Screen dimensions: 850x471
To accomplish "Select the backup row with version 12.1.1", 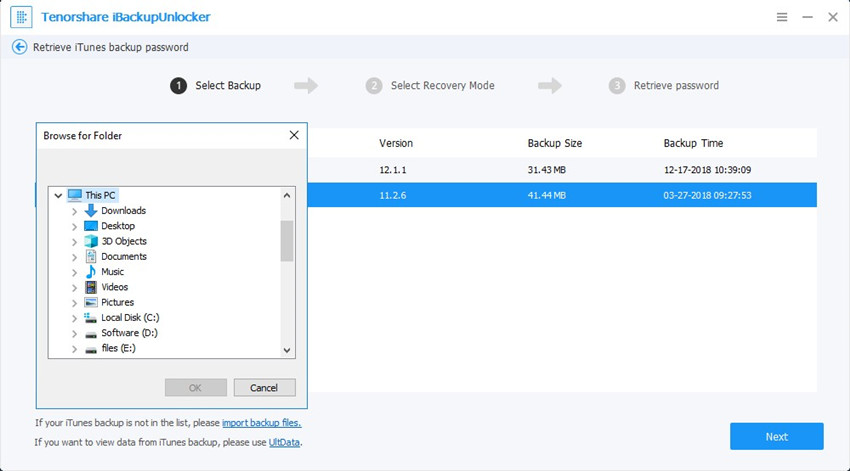I will (x=562, y=170).
